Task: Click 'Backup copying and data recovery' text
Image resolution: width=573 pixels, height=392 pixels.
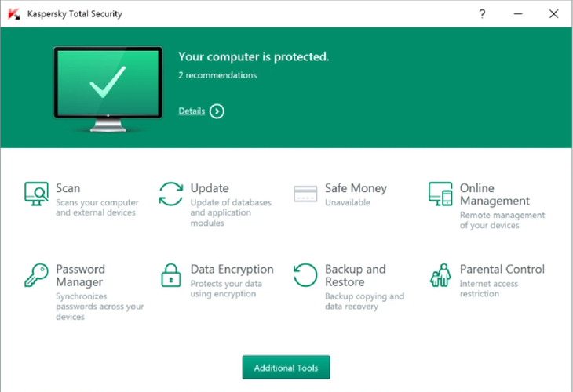Action: (x=365, y=301)
